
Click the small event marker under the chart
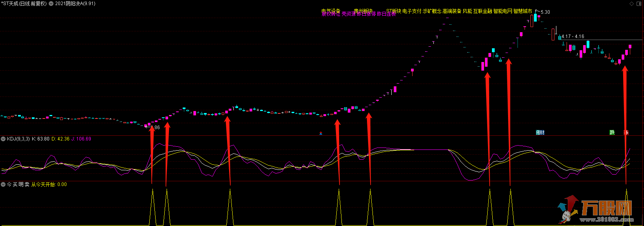point(321,133)
